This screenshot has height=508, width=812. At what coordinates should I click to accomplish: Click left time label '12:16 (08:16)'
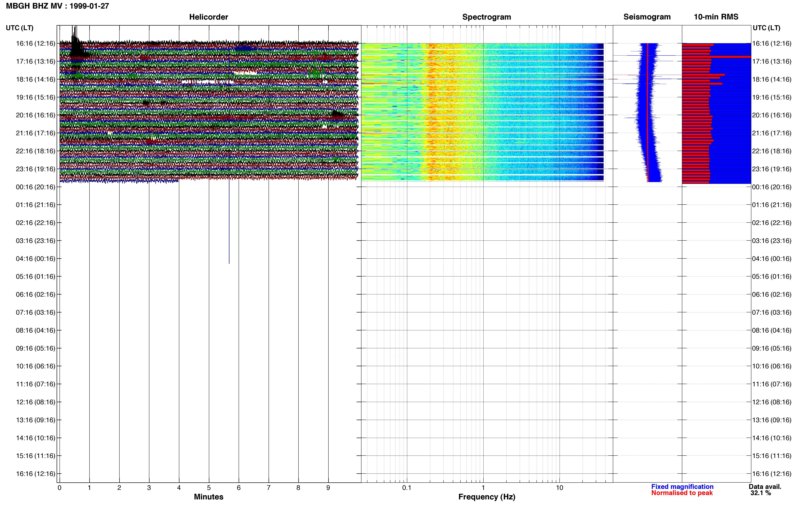point(36,402)
